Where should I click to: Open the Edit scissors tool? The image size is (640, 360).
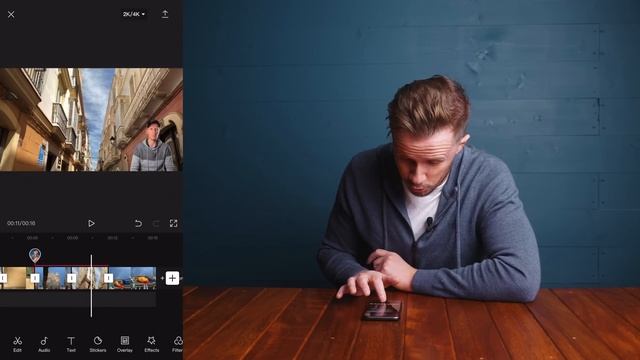[17, 344]
